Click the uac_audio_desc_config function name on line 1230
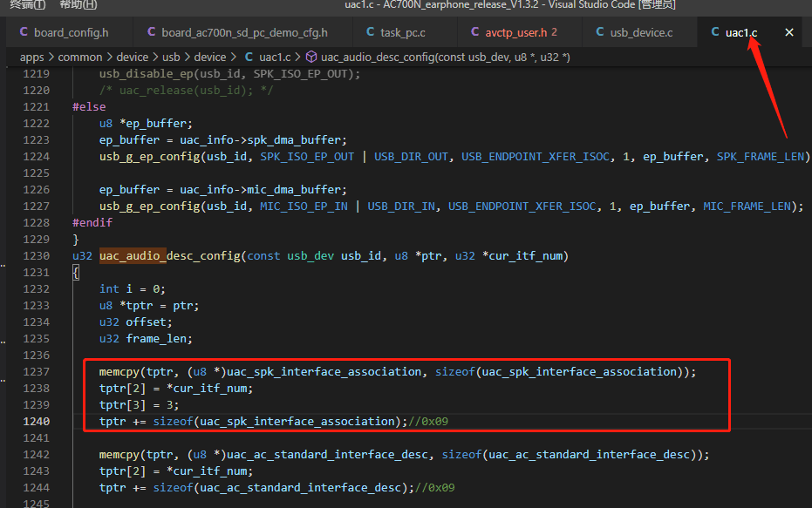 click(x=170, y=255)
